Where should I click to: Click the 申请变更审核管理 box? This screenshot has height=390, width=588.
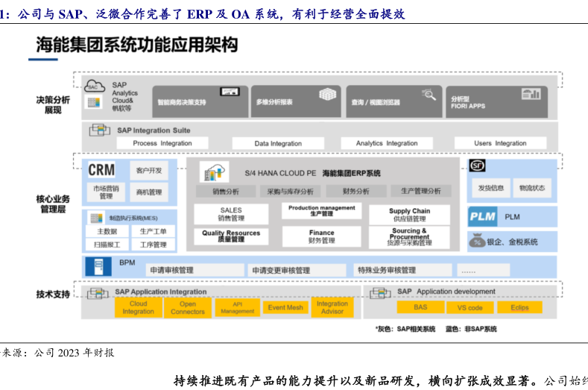point(297,270)
